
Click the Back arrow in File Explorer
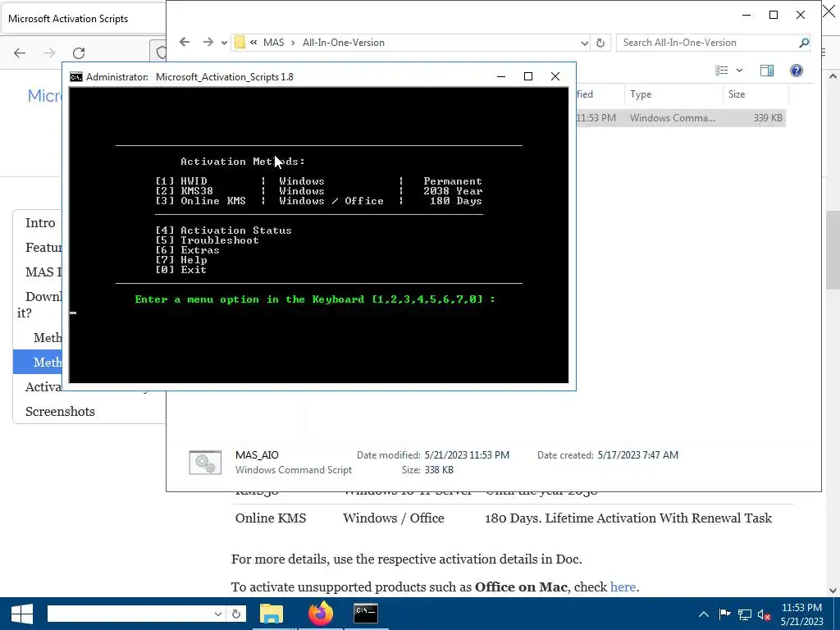point(185,42)
